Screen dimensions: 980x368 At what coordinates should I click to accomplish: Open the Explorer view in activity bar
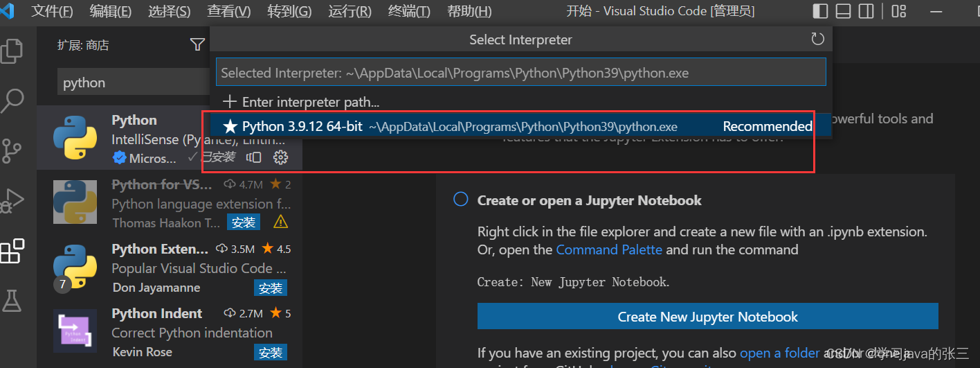coord(12,51)
